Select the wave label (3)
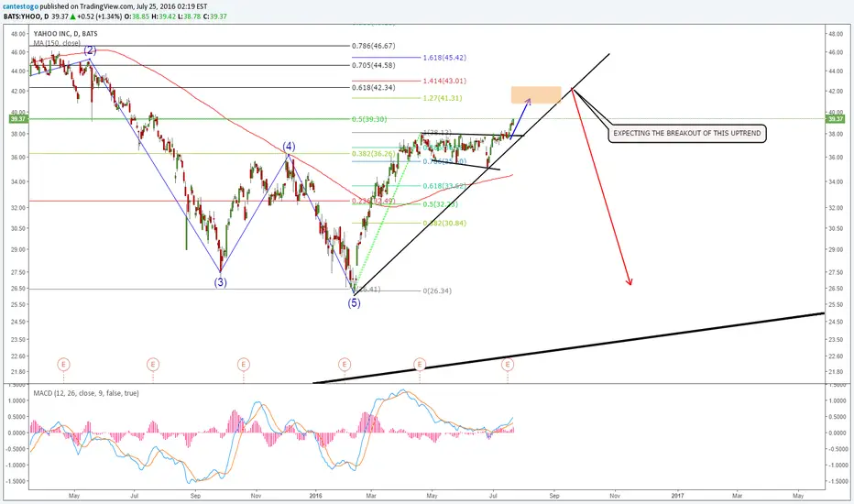The image size is (854, 504). click(220, 282)
